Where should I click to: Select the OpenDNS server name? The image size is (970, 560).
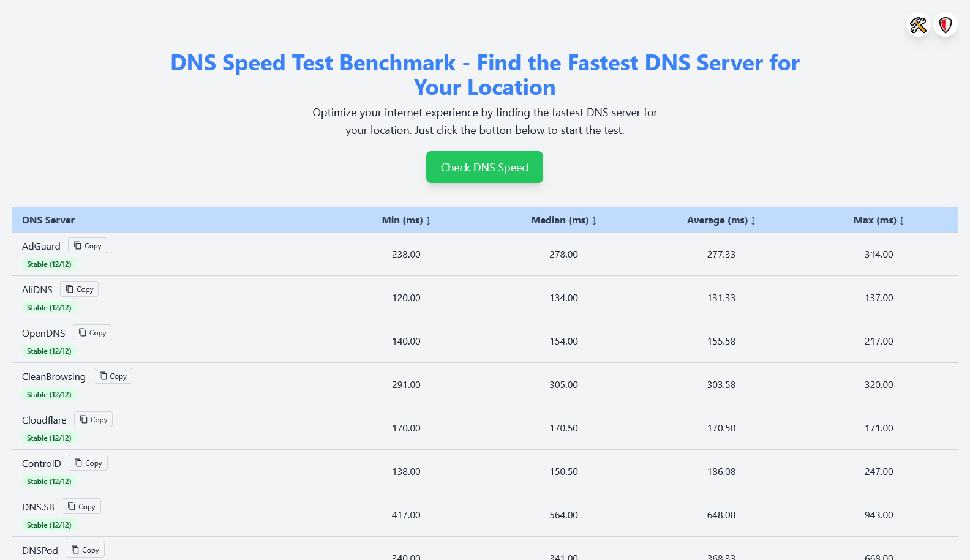[43, 333]
